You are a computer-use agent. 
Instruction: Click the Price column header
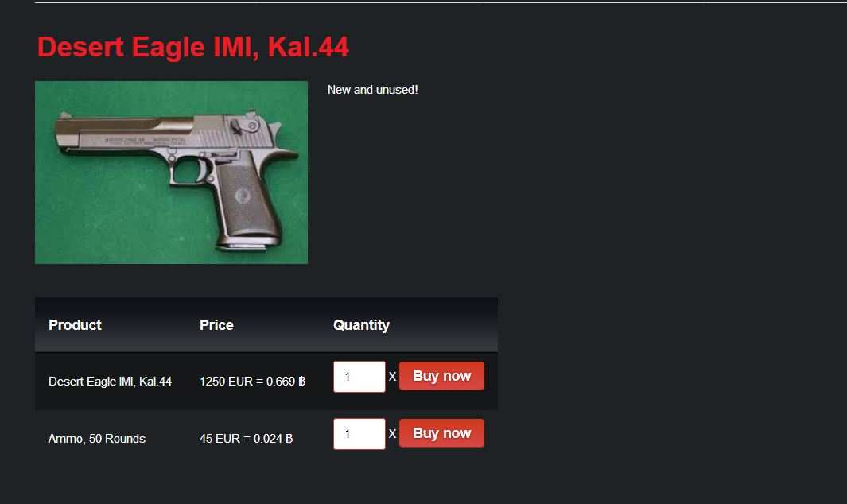point(216,324)
